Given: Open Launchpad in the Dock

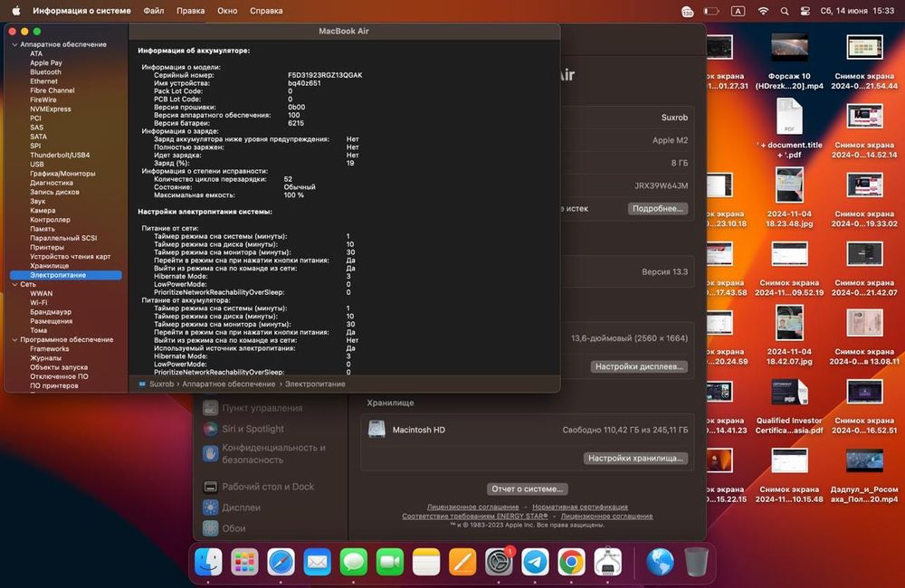Looking at the screenshot, I should click(x=244, y=562).
